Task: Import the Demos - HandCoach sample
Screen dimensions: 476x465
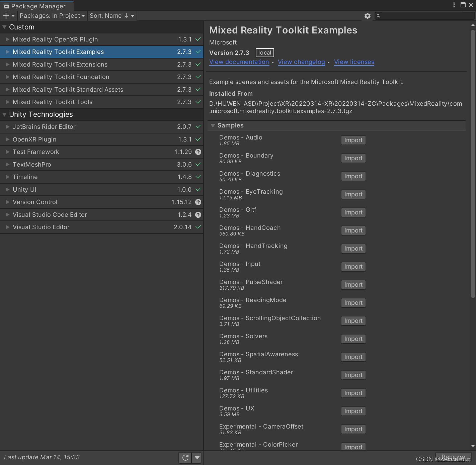Action: (x=353, y=230)
